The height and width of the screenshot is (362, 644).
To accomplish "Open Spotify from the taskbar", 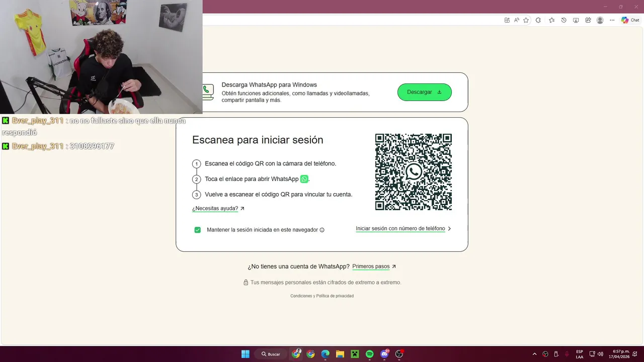I will [x=369, y=354].
